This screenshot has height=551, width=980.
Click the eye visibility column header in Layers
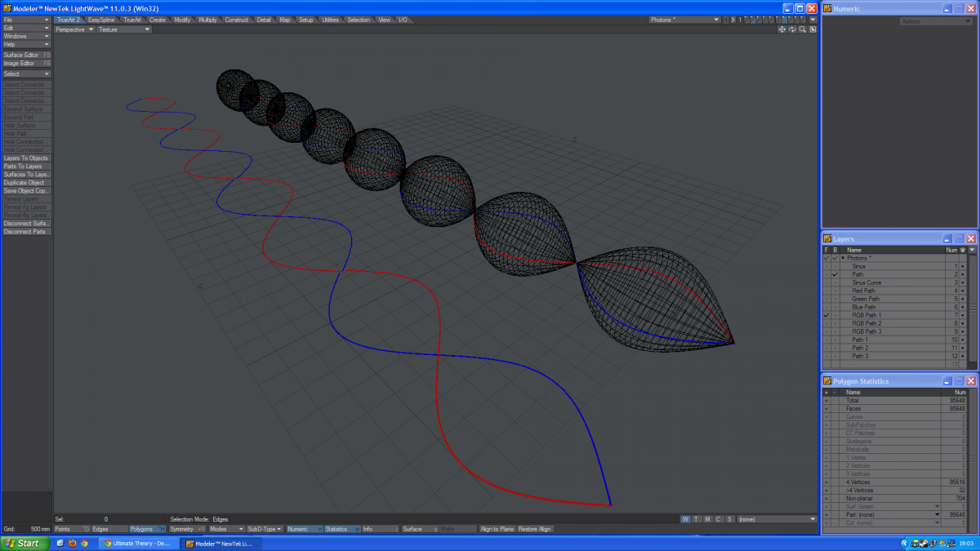[963, 250]
